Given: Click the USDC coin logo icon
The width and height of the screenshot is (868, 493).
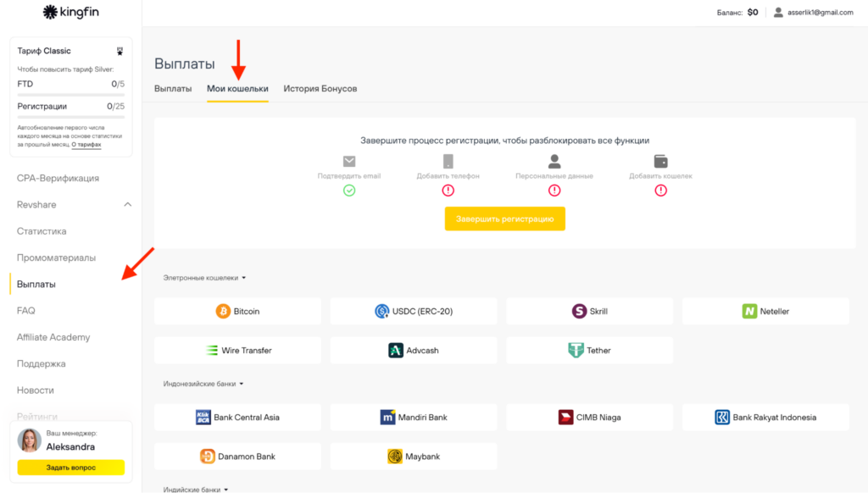Looking at the screenshot, I should [x=381, y=311].
